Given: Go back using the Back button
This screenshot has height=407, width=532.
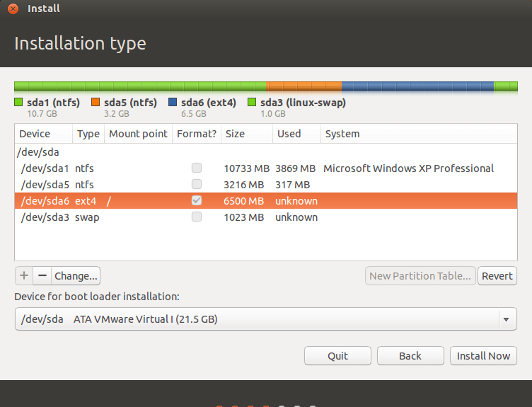Looking at the screenshot, I should pyautogui.click(x=410, y=356).
